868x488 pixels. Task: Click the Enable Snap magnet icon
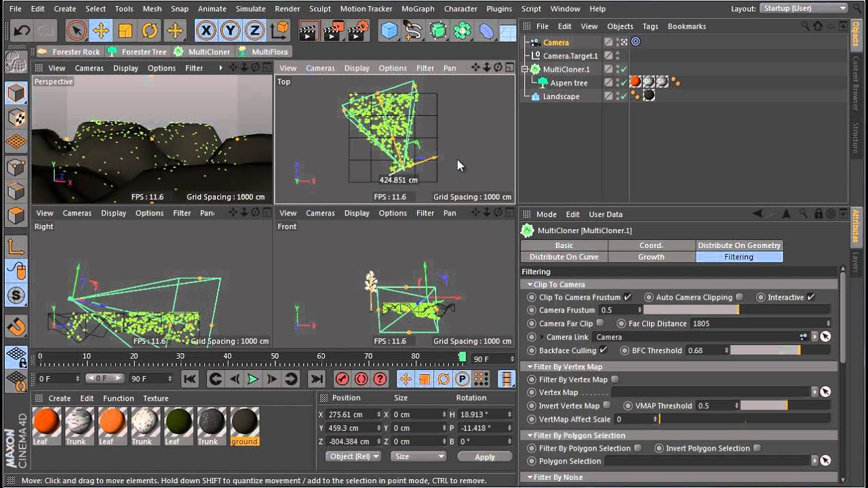click(16, 327)
